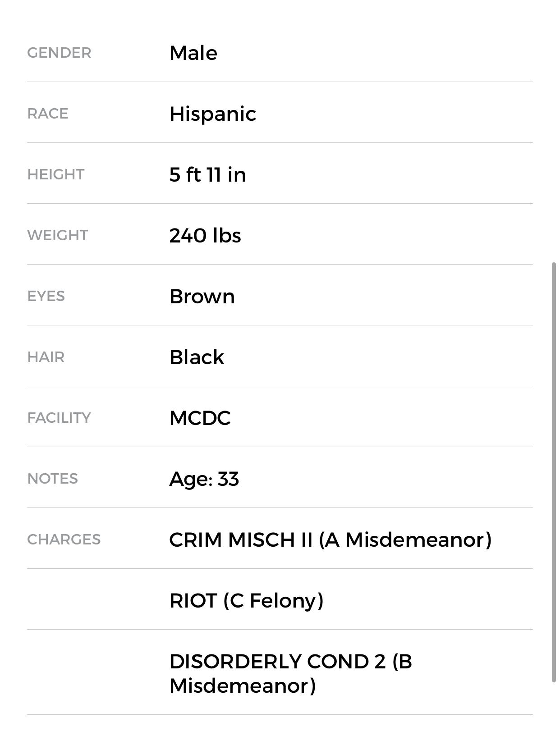The height and width of the screenshot is (736, 560).
Task: Select the "Hispanic" race value
Action: [213, 114]
